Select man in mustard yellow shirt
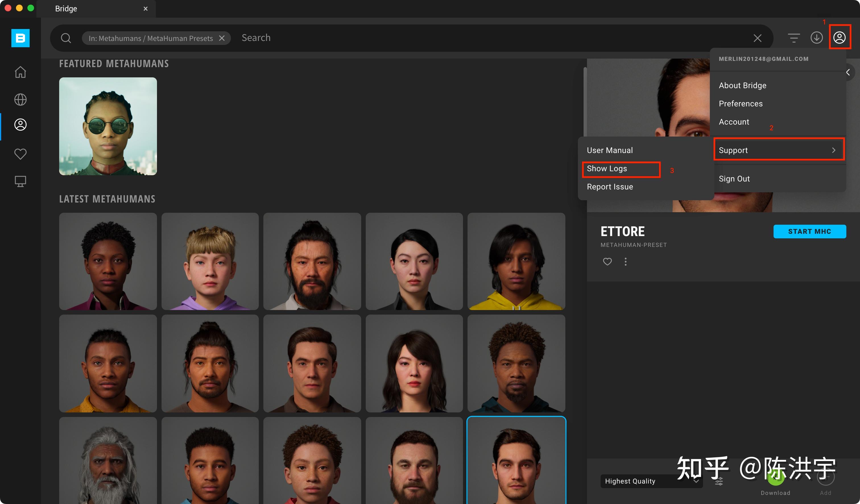Screen dimensions: 860x504 click(108, 363)
